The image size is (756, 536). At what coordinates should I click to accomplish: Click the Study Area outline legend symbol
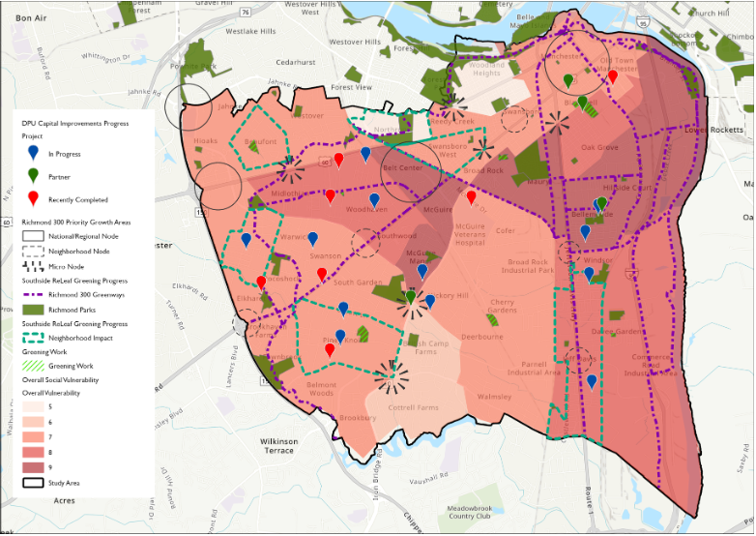click(33, 483)
